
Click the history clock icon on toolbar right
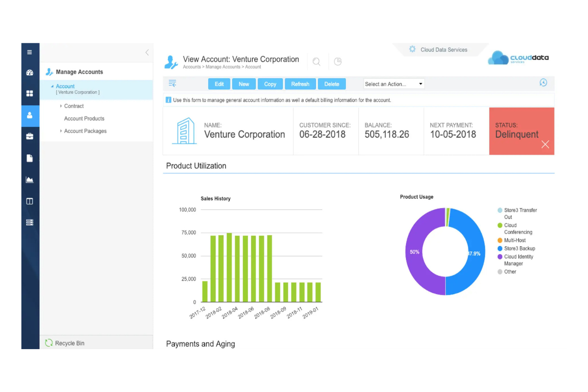543,83
